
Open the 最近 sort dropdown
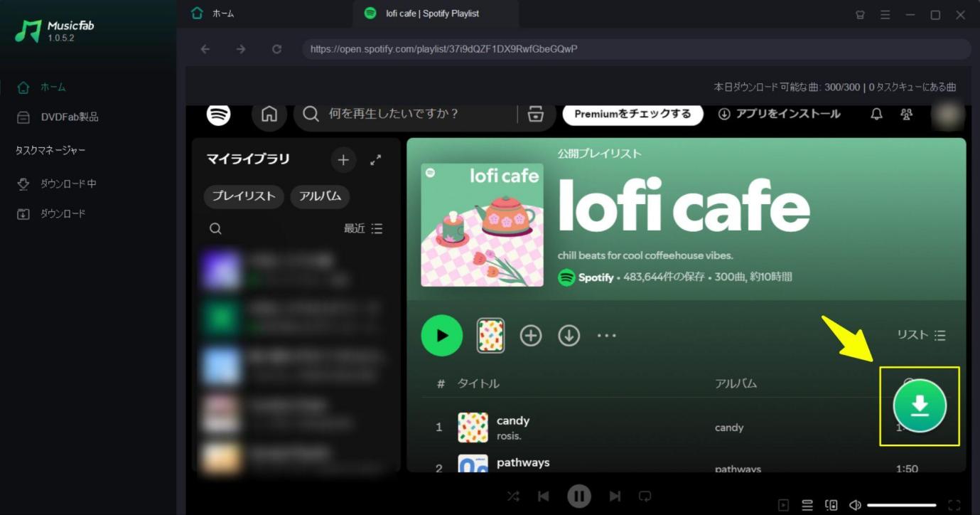click(363, 228)
